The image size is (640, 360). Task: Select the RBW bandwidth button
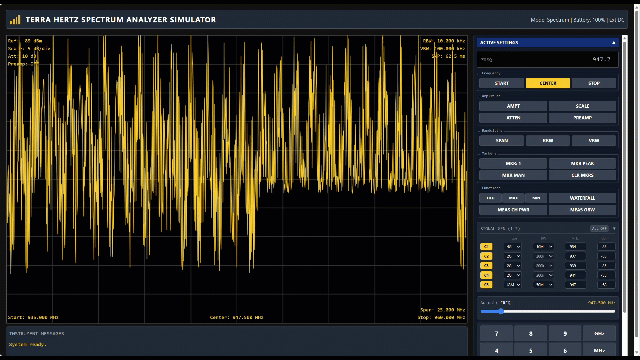point(548,141)
